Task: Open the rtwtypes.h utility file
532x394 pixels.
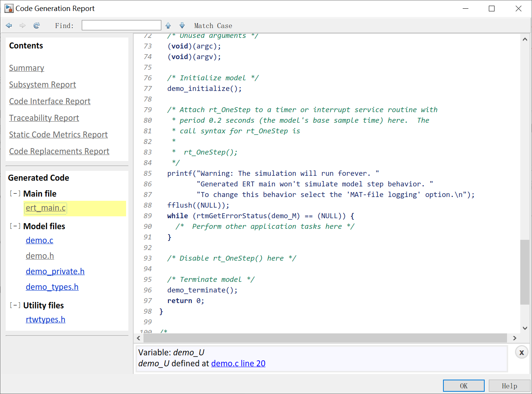Action: (x=45, y=319)
